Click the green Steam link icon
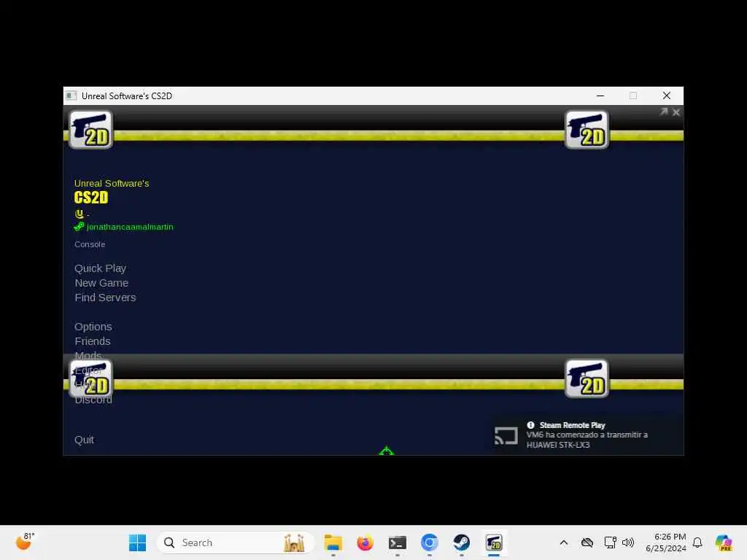 coord(79,227)
